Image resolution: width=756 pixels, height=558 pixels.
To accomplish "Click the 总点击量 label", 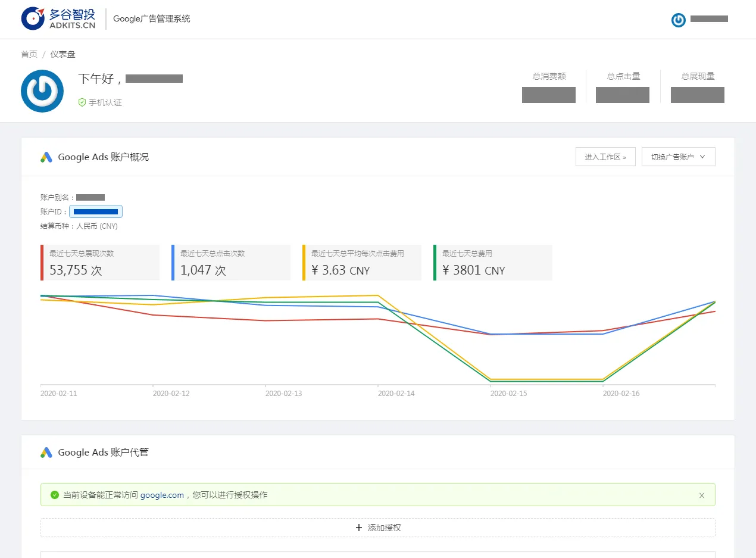I will pyautogui.click(x=623, y=76).
